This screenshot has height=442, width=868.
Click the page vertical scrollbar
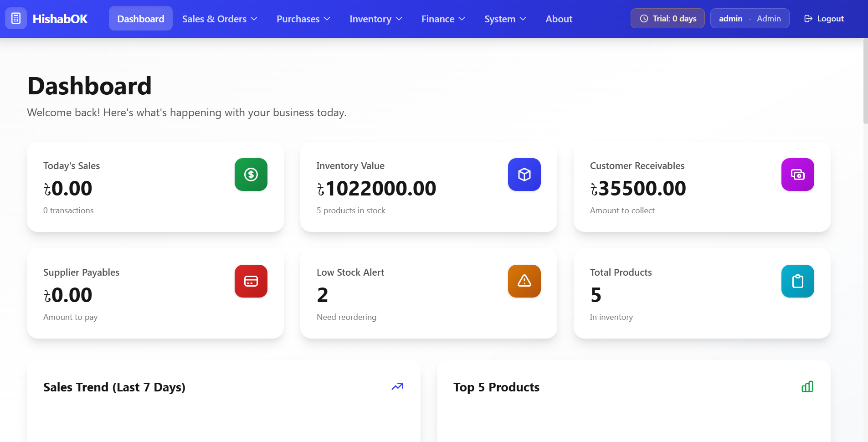click(865, 82)
